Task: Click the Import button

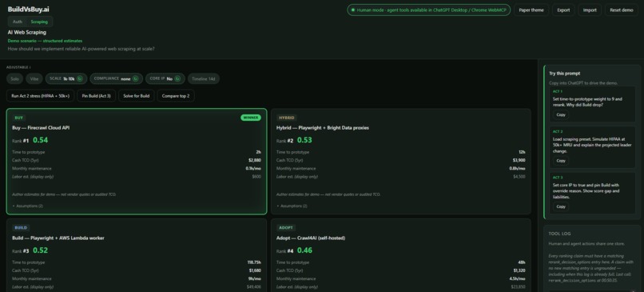Action: (x=590, y=10)
